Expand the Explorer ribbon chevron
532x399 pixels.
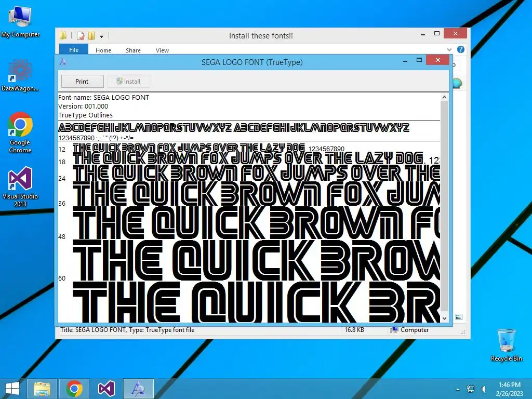click(449, 49)
